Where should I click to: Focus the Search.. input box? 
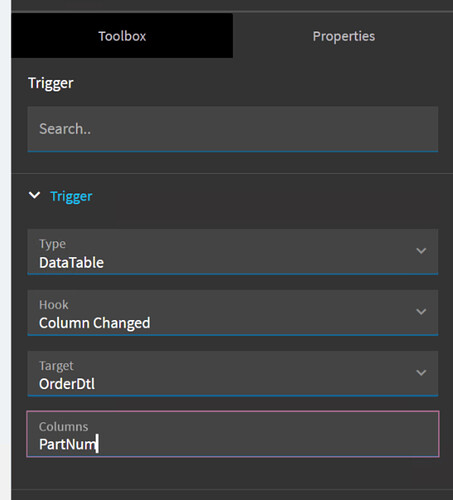[x=233, y=129]
